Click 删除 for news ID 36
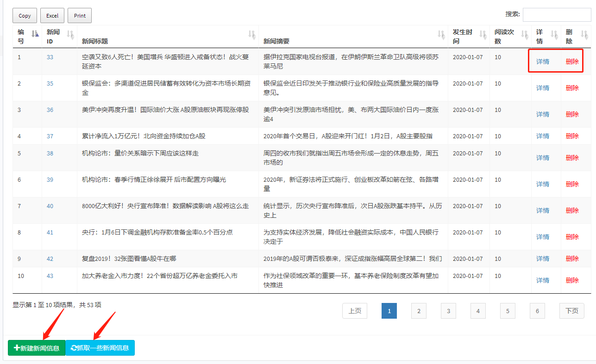This screenshot has width=596, height=364. click(x=572, y=114)
